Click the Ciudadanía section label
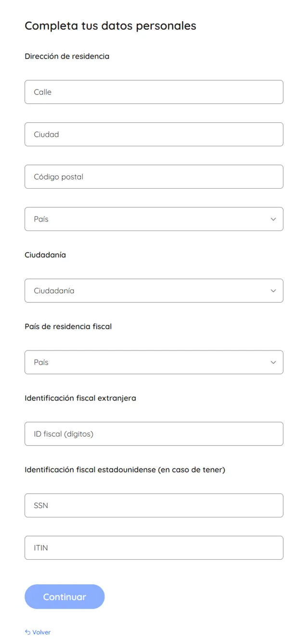Image resolution: width=308 pixels, height=644 pixels. pos(45,255)
